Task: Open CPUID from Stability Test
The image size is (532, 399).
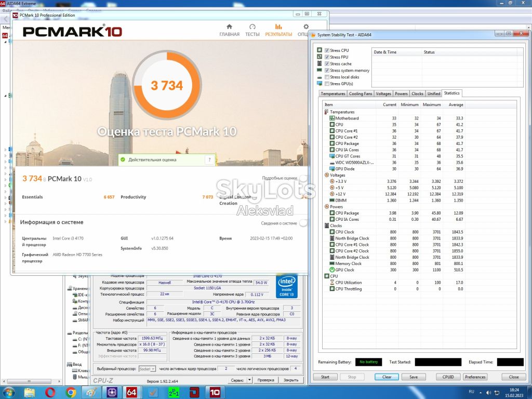Action: (448, 377)
